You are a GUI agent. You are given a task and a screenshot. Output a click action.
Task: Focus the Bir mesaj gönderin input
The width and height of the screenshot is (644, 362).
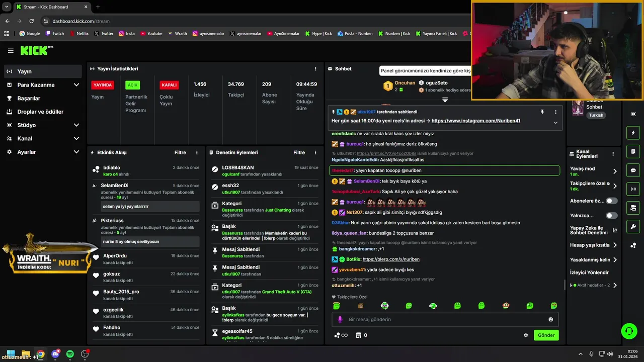(x=445, y=319)
